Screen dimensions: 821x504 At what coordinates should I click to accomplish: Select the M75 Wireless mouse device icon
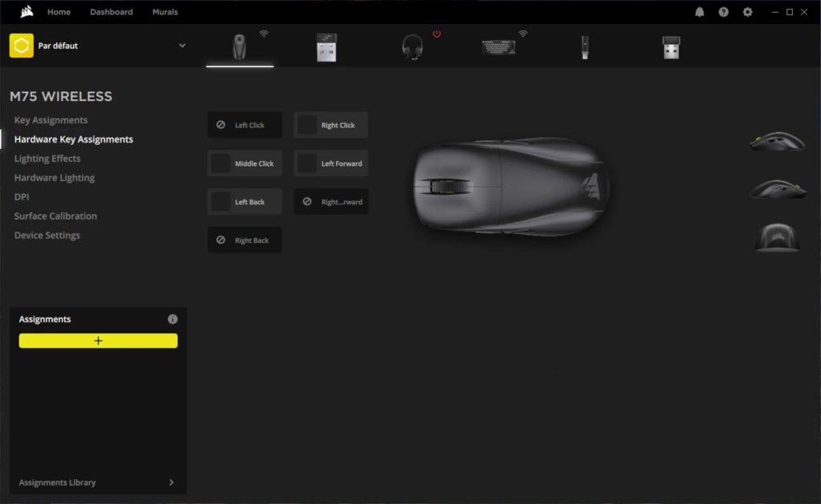[x=240, y=46]
